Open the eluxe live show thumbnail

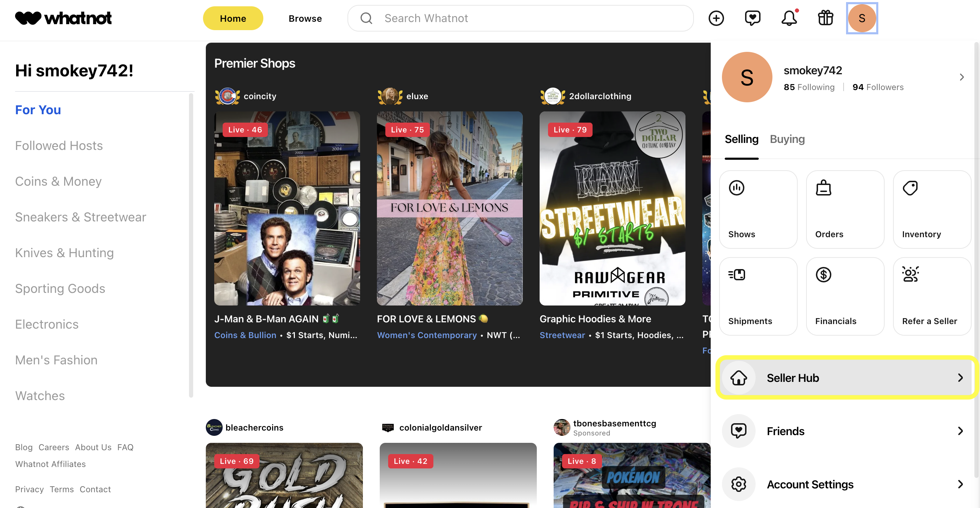(x=449, y=208)
